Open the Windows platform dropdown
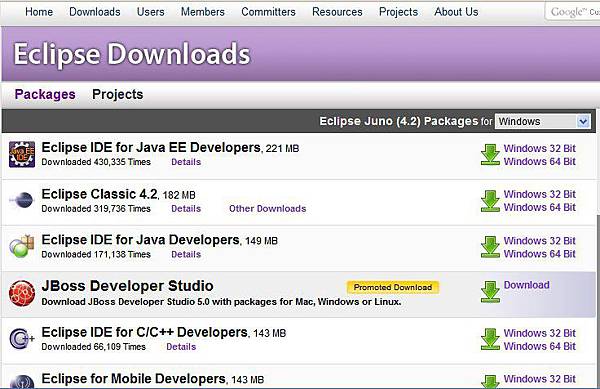The width and height of the screenshot is (600, 389). click(543, 122)
